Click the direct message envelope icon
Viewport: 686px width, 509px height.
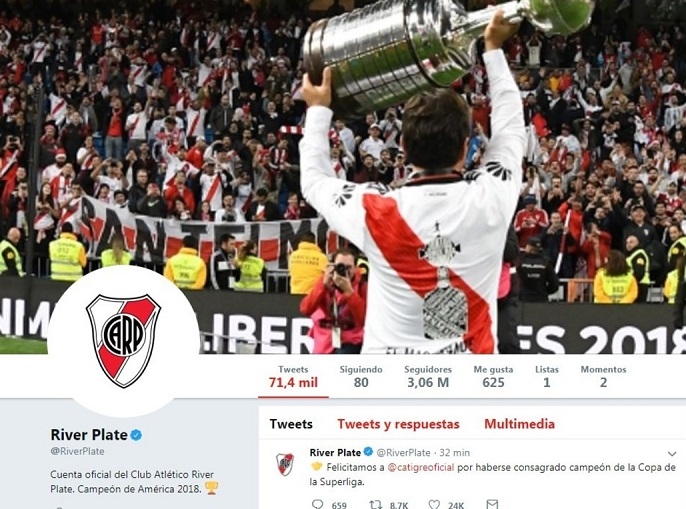492,505
